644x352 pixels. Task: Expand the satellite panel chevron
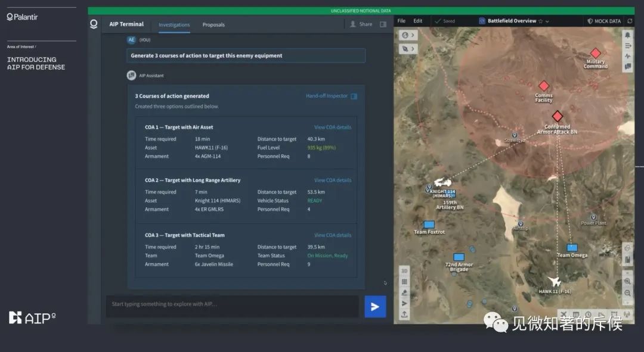[413, 49]
